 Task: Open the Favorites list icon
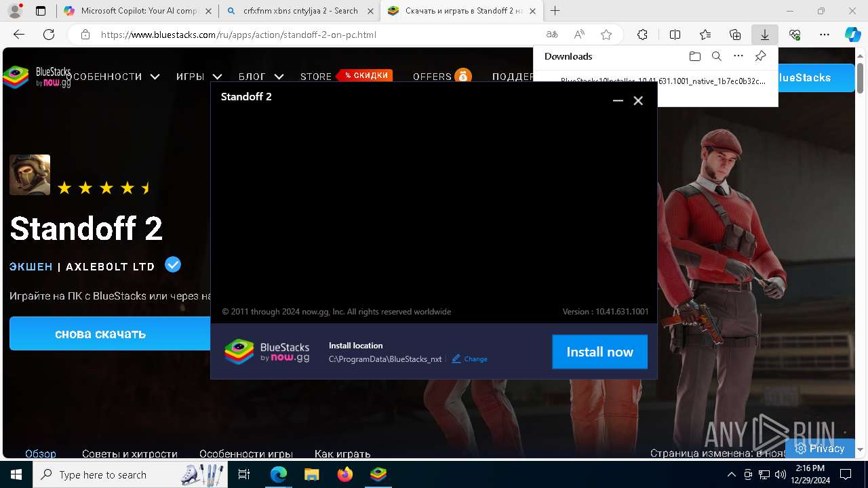(705, 35)
